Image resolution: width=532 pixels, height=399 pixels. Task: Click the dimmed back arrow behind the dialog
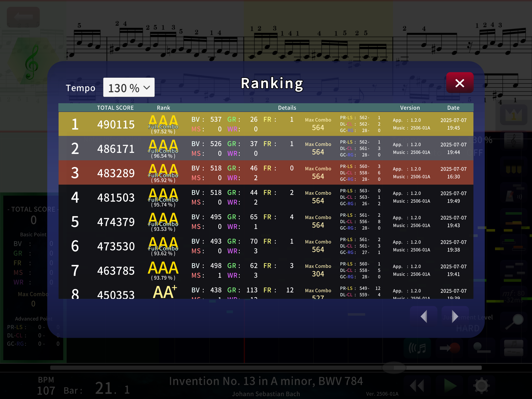pos(23,17)
